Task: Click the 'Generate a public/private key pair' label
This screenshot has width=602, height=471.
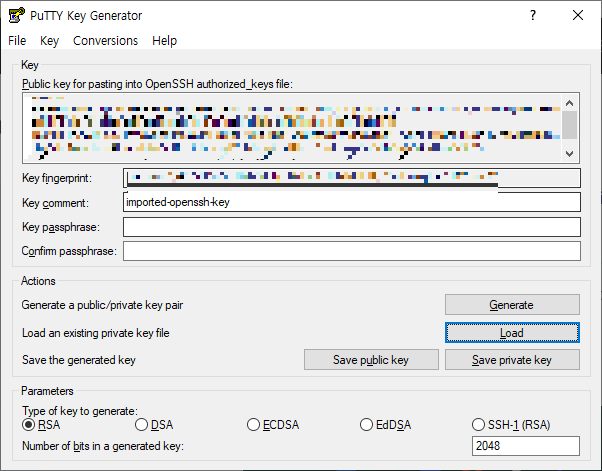Action: (x=102, y=305)
